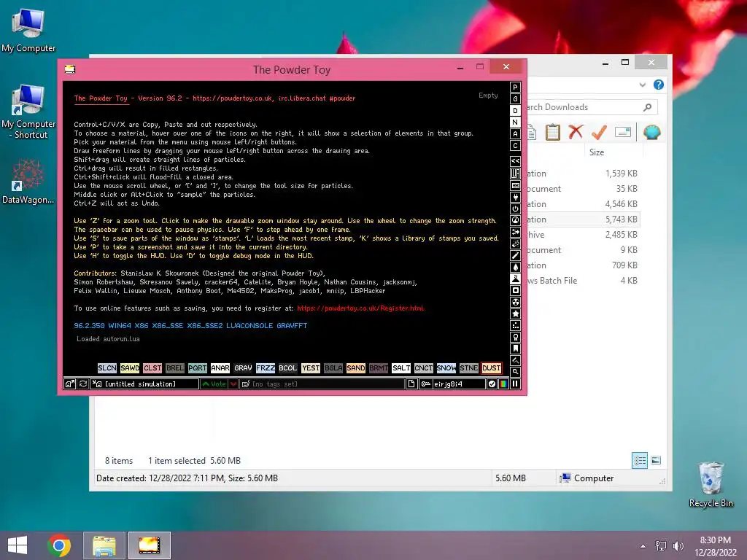
Task: Click the volume speaker tray icon
Action: coord(678,546)
